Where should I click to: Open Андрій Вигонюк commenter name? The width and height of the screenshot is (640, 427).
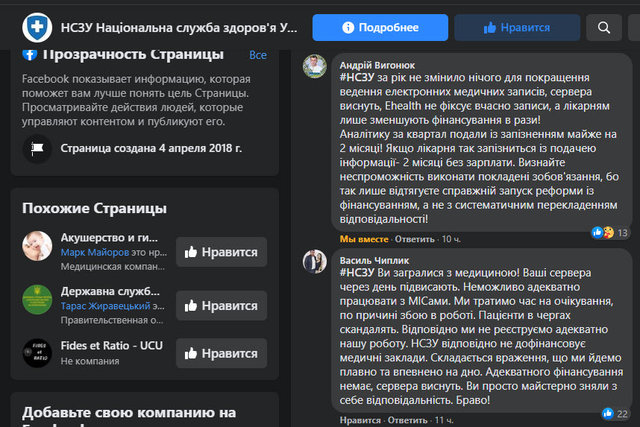pos(377,65)
